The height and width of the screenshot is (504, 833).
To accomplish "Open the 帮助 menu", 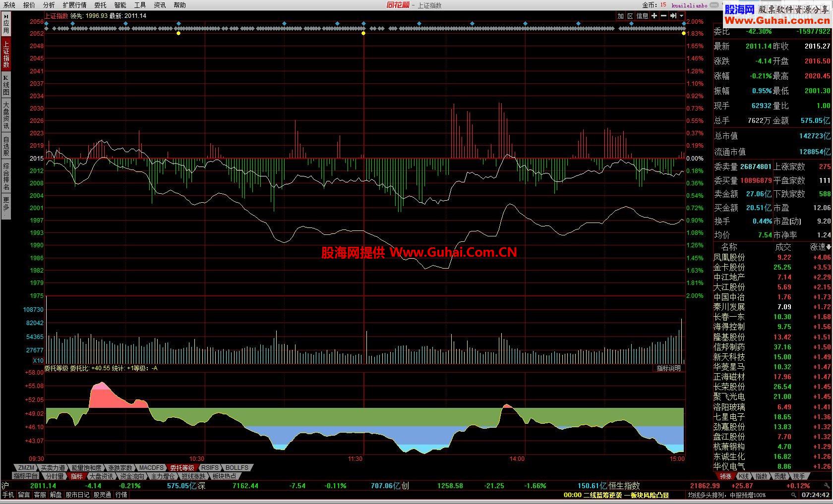I will tap(179, 5).
